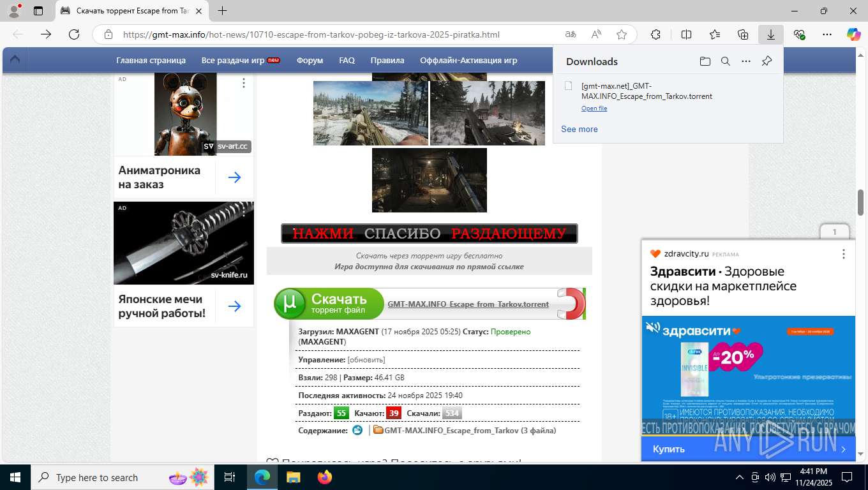Open browser Extensions icon
The height and width of the screenshot is (490, 868).
tap(655, 34)
